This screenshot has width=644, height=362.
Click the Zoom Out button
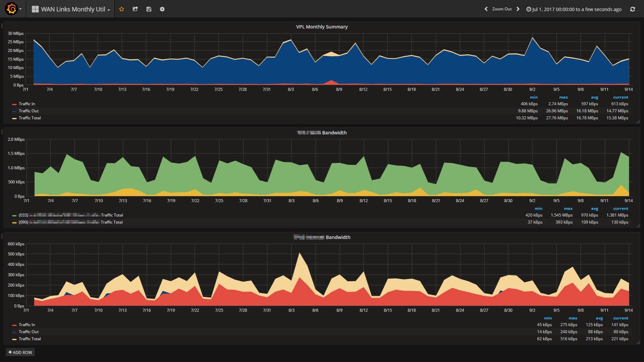pyautogui.click(x=502, y=9)
